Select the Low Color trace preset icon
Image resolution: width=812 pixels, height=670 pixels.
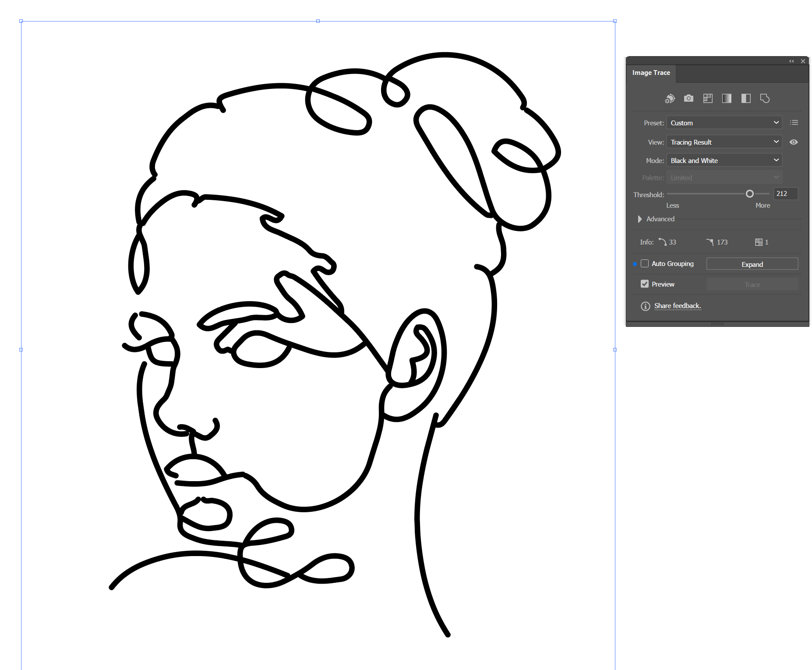click(x=708, y=99)
